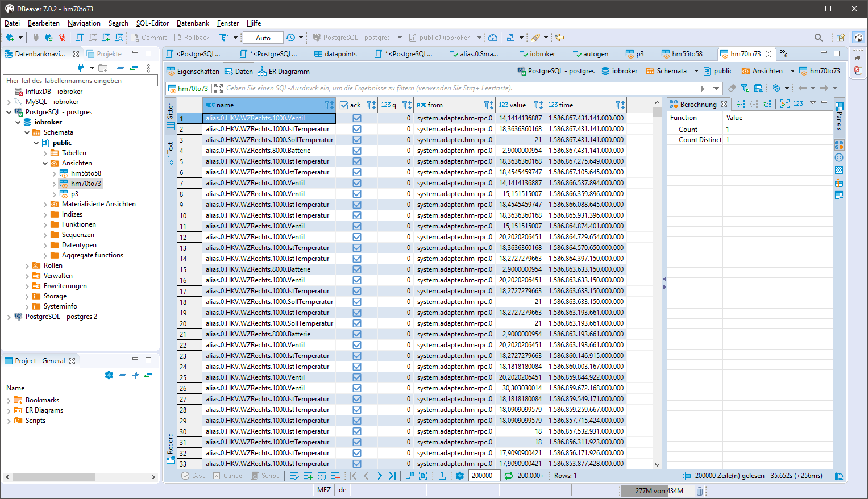
Task: Toggle ack checkbox in row 30
Action: click(357, 431)
